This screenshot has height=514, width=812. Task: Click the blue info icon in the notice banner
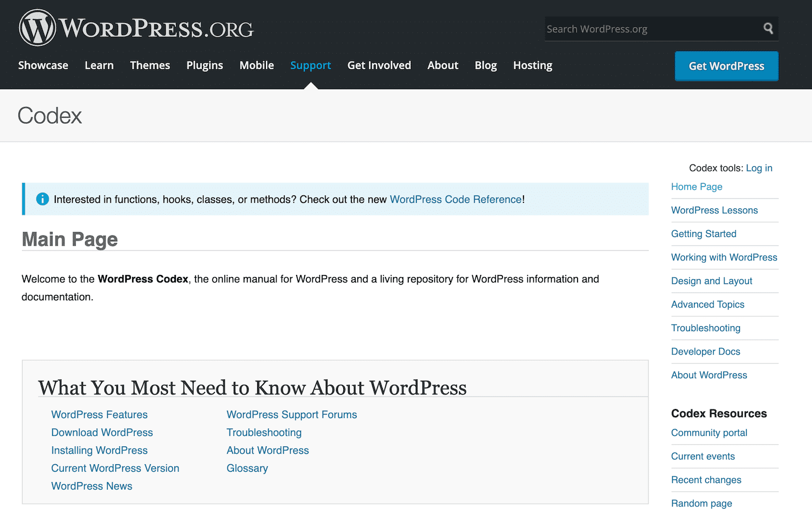click(x=42, y=199)
